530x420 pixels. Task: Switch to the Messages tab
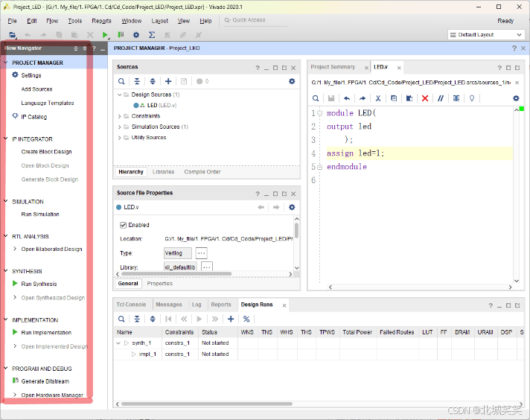click(x=169, y=305)
